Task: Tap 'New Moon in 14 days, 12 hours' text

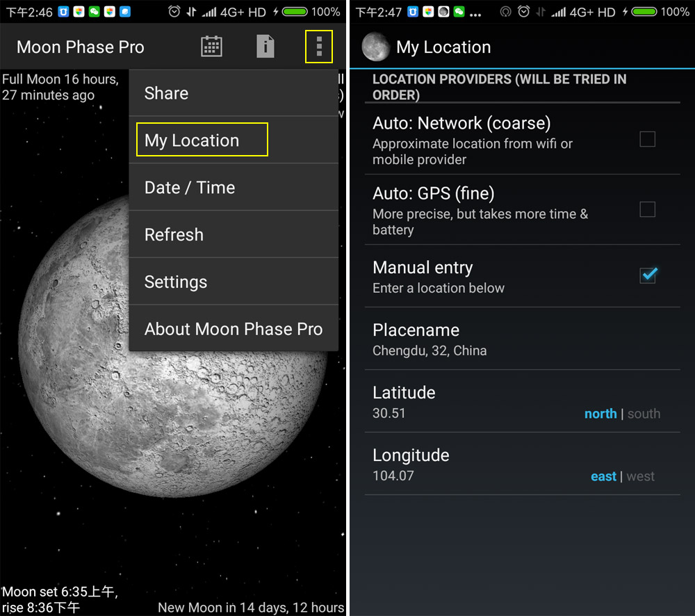Action: (251, 607)
